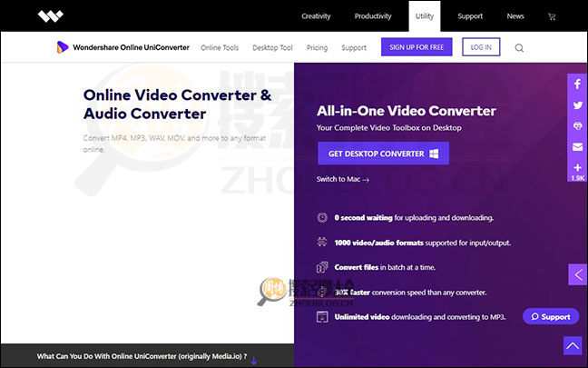The height and width of the screenshot is (368, 588).
Task: Click the All-in-One Video Converter heading
Action: [x=407, y=111]
